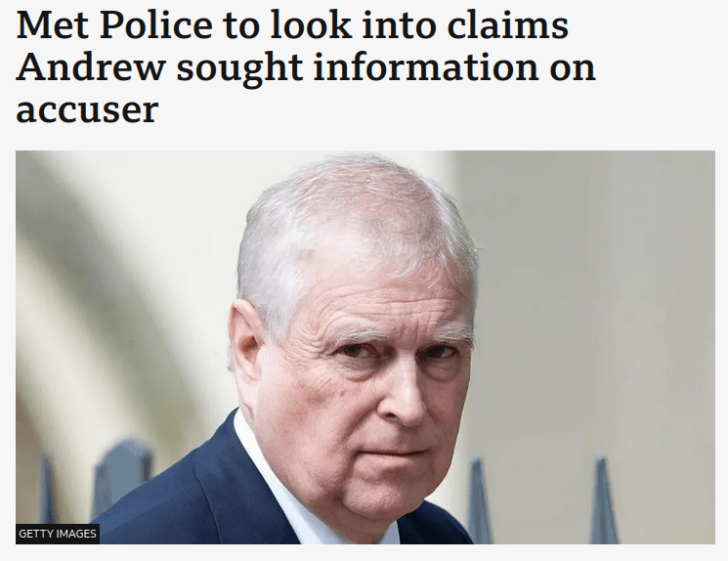Click the word "Andrew" in the headline
Image resolution: width=728 pixels, height=561 pixels.
click(x=91, y=67)
